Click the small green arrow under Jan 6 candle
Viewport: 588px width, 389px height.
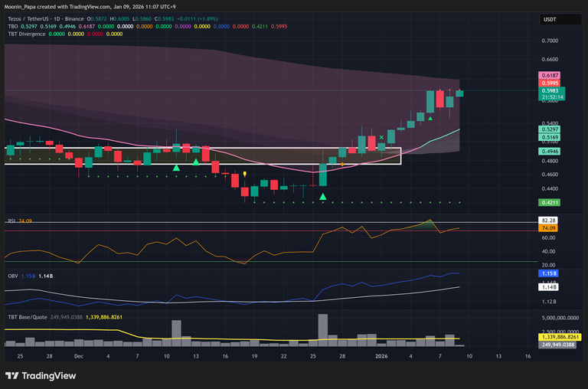[x=430, y=118]
